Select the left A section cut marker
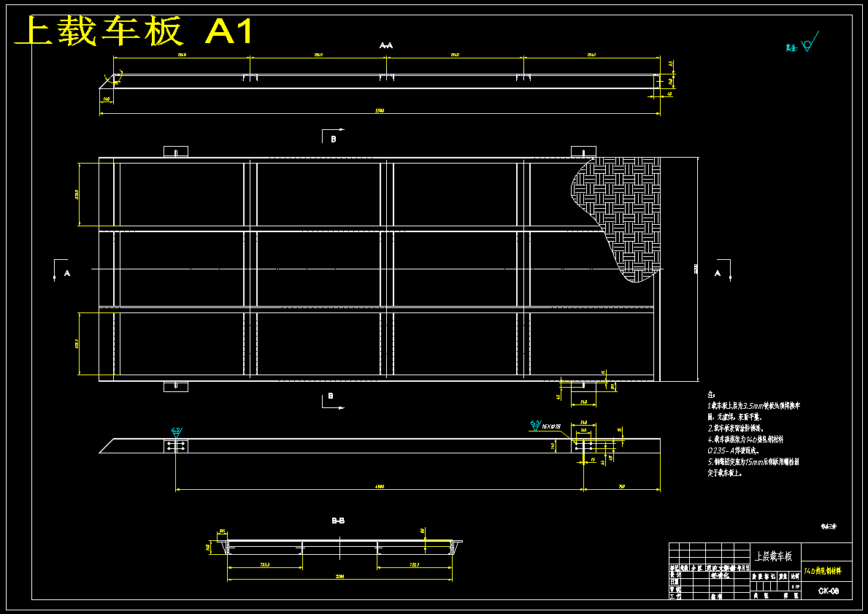Image resolution: width=868 pixels, height=614 pixels. point(61,270)
